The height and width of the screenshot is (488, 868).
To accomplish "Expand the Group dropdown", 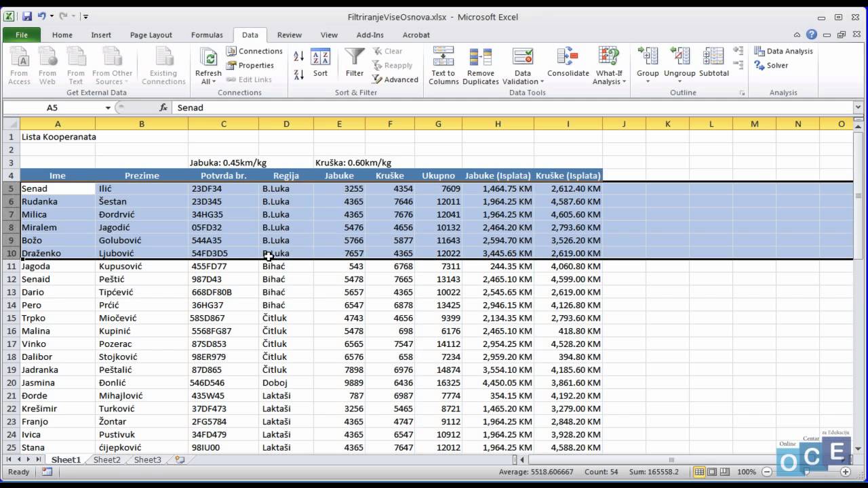I will [x=648, y=81].
